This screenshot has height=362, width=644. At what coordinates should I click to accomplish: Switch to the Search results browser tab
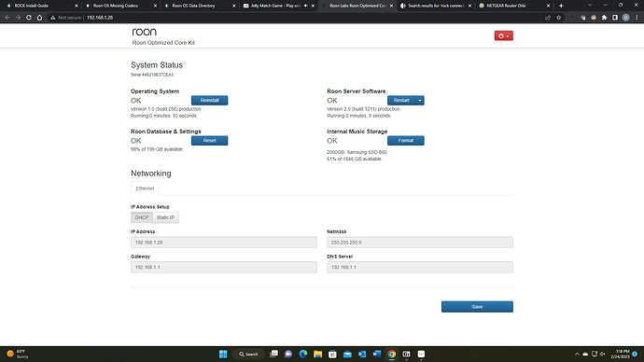point(435,6)
